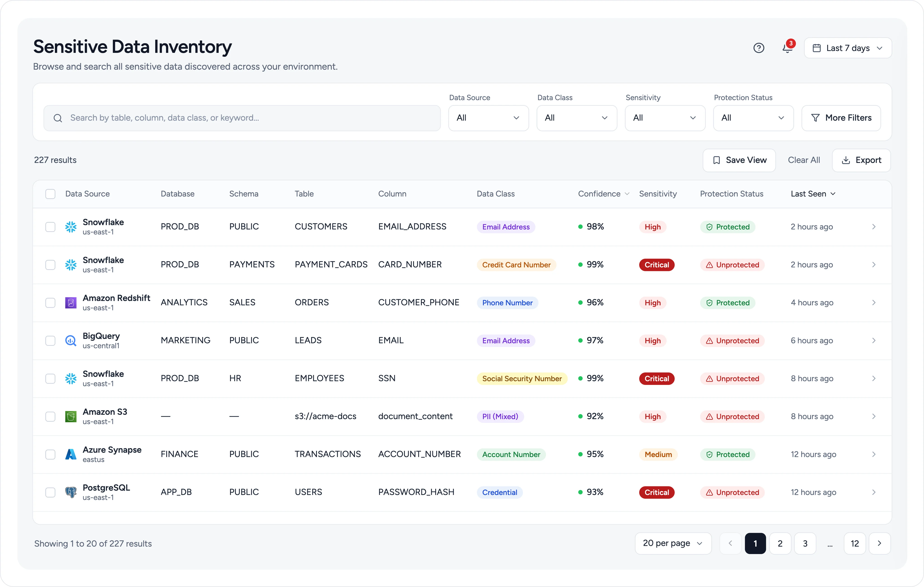924x587 pixels.
Task: Select the PAYMENT_CARDS row checkbox
Action: pos(50,265)
